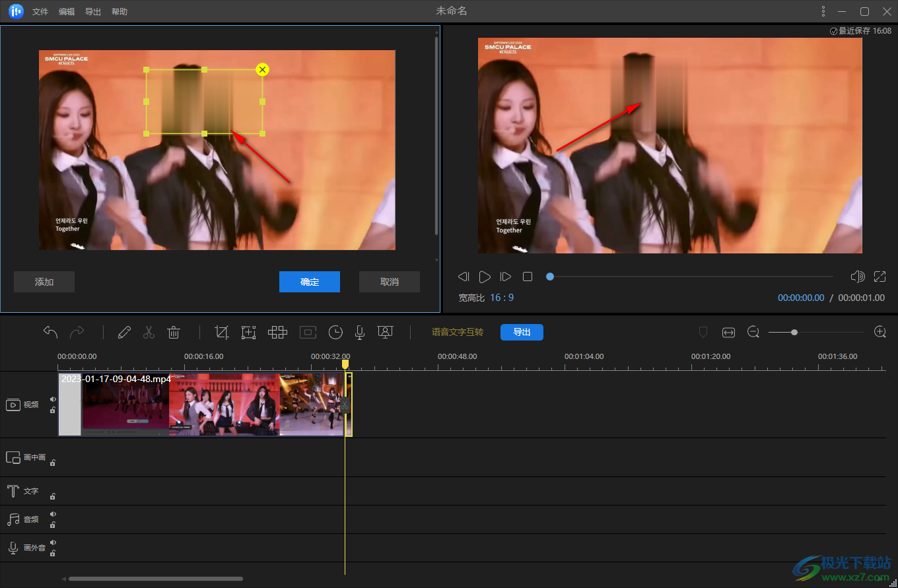
Task: Click the 00:00:16.00 ruler timestamp
Action: click(203, 356)
